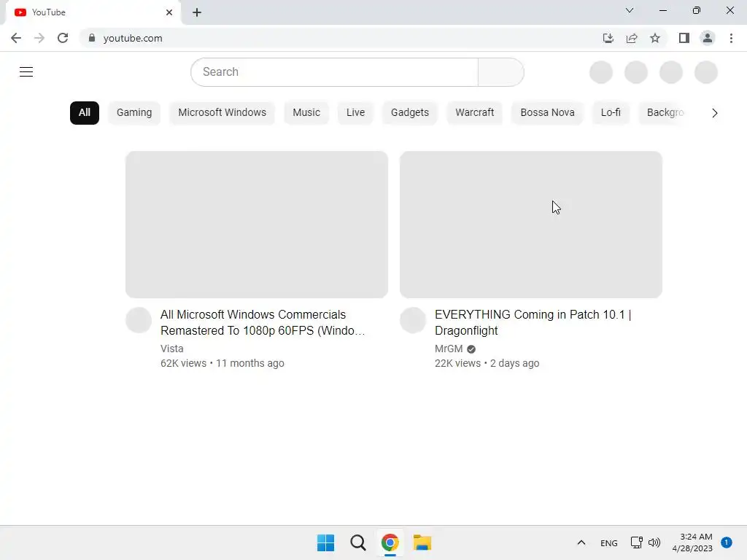Click the ENG language indicator

point(609,542)
